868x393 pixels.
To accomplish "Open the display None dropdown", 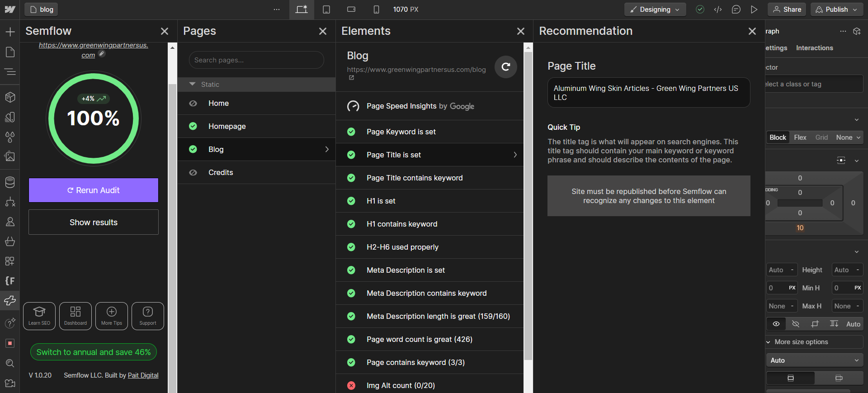I will (x=848, y=137).
